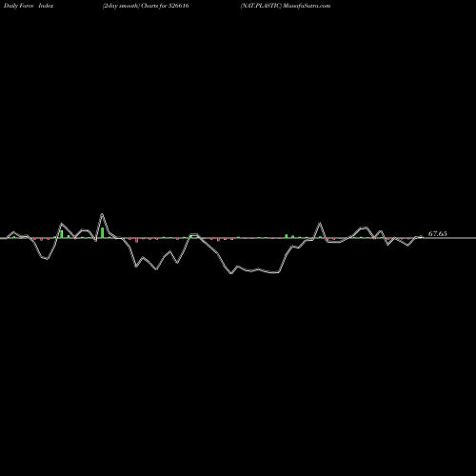The height and width of the screenshot is (476, 476).
Task: Click the tallest green force index bar
Action: (103, 232)
